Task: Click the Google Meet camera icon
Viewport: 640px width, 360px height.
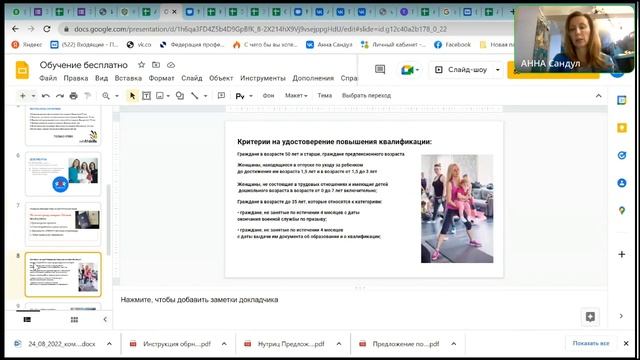Action: [x=407, y=70]
